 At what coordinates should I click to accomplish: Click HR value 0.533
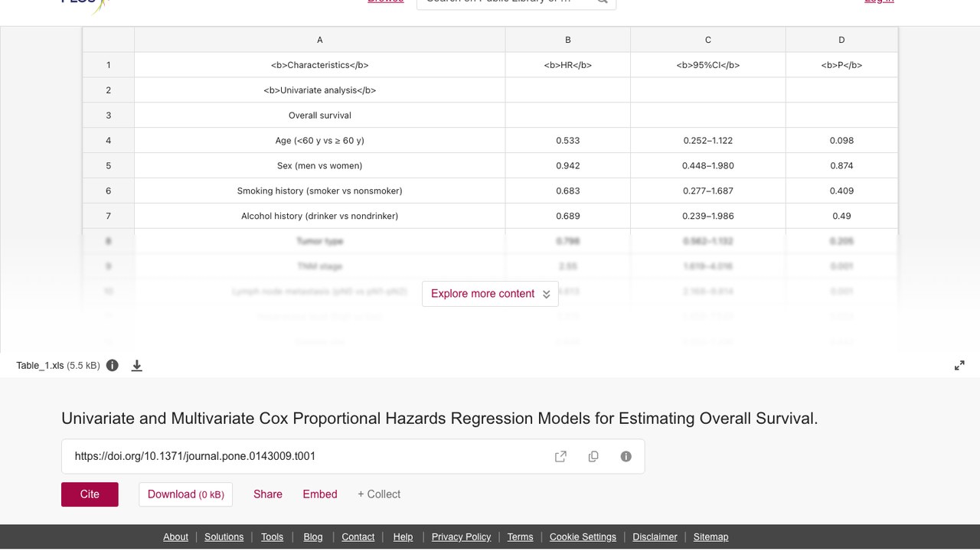[x=568, y=141]
